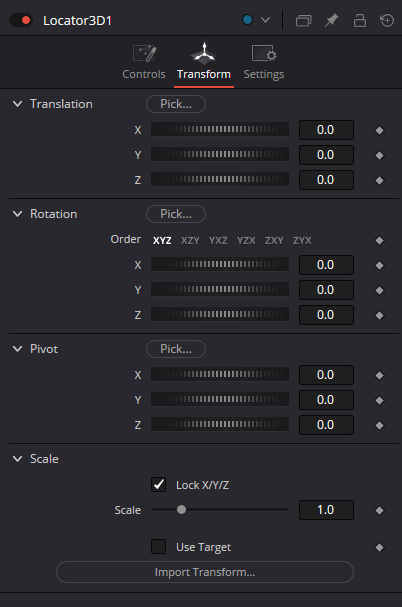Screen dimensions: 402x607
Task: Add keyframe for Translation Y
Action: [x=380, y=155]
